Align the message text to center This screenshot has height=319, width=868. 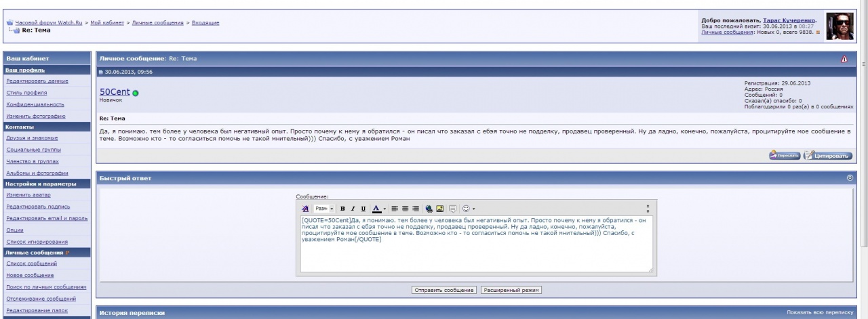click(405, 208)
